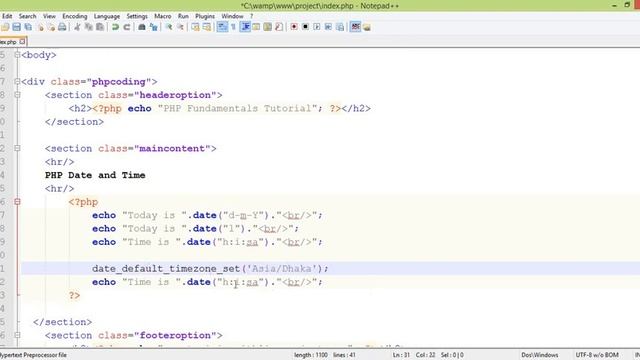Start macro recording with the red dot
Screen dimensions: 640x360
tap(294, 27)
